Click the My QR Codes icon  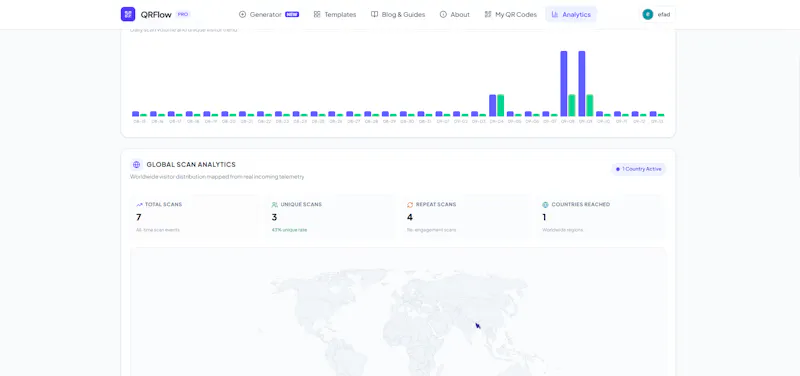coord(488,14)
